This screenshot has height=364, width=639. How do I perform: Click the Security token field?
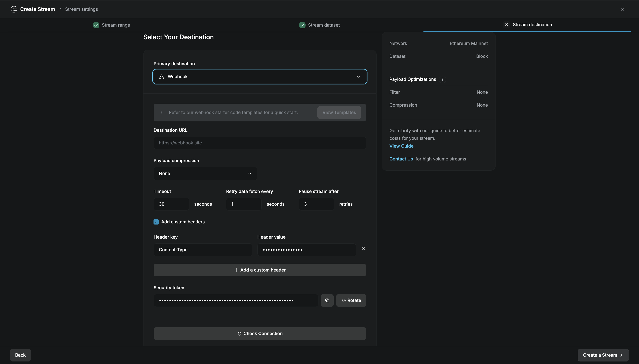tap(236, 300)
